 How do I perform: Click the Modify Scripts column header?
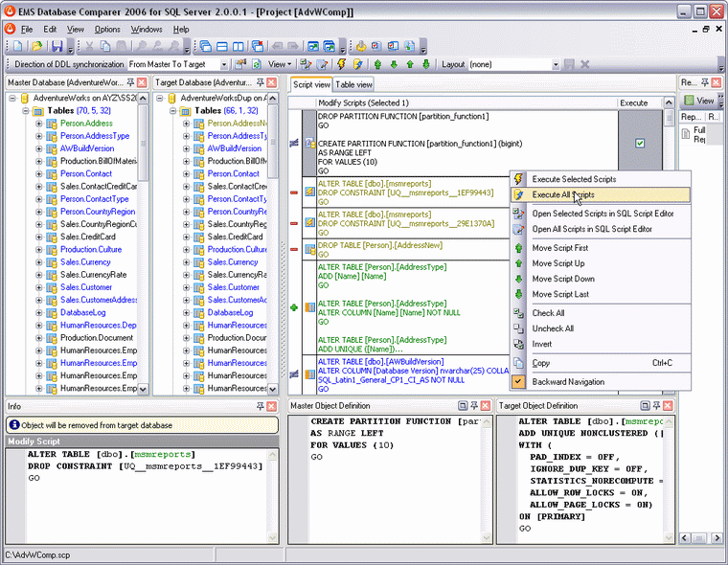coord(466,102)
